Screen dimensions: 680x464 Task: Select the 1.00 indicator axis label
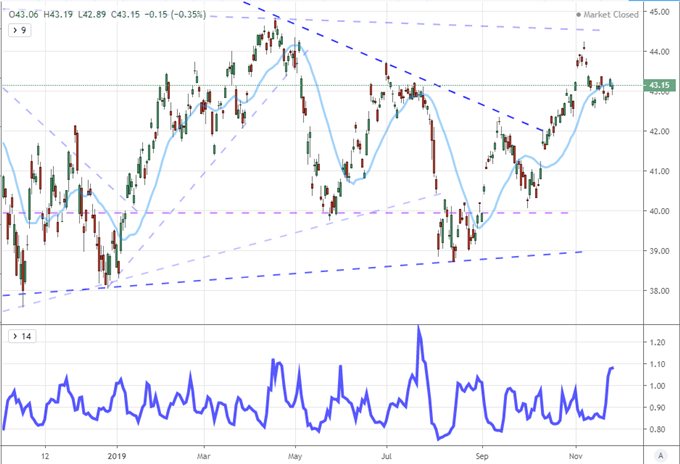click(x=657, y=386)
